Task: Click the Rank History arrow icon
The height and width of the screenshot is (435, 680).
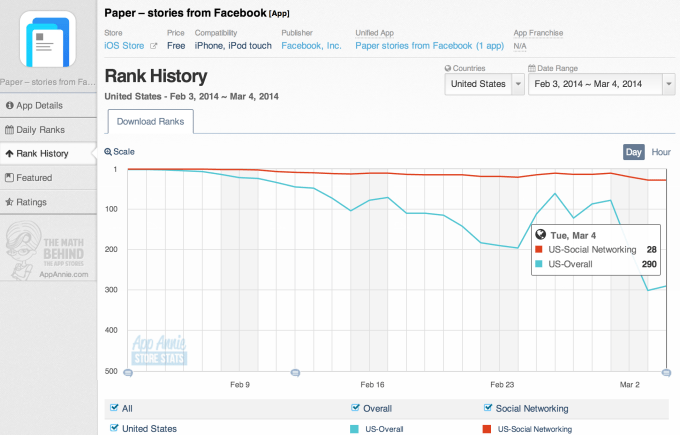Action: coord(10,154)
